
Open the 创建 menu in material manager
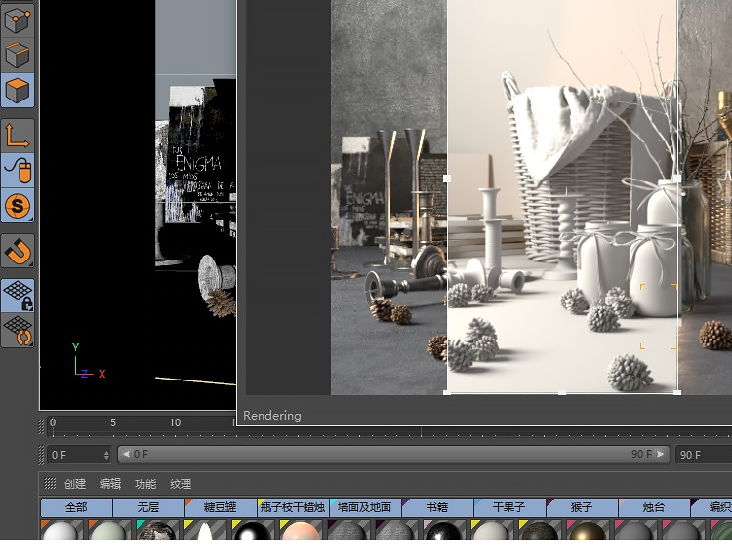[75, 484]
